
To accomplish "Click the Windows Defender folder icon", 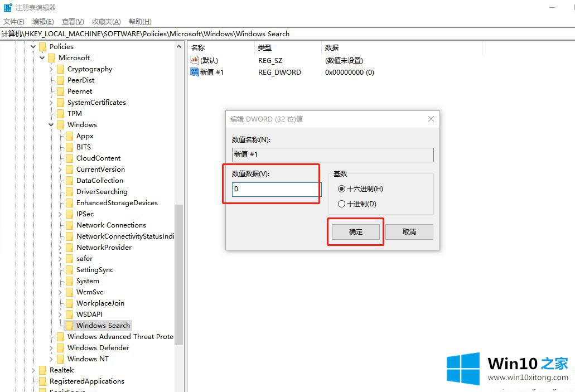I will pos(60,348).
